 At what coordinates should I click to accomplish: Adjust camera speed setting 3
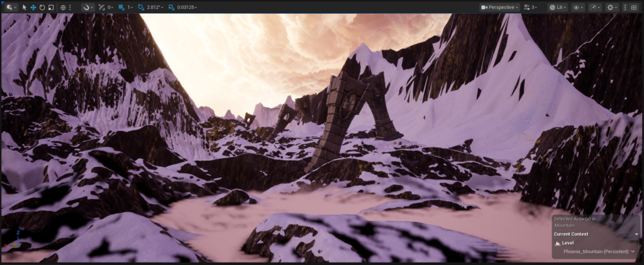[531, 7]
